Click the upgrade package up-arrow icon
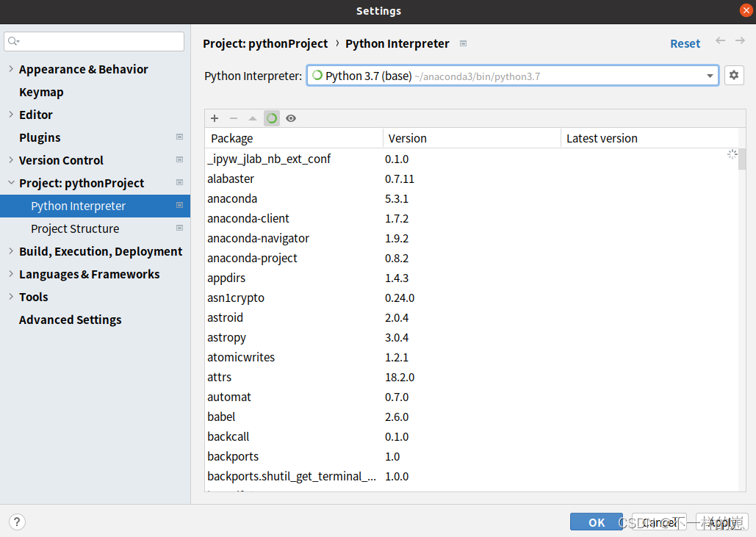 (252, 118)
